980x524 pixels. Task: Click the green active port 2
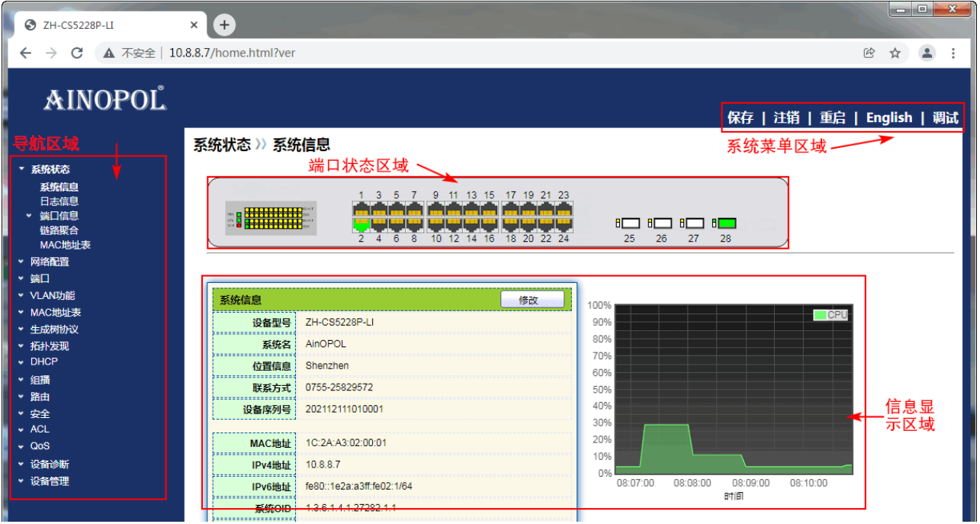coord(361,224)
